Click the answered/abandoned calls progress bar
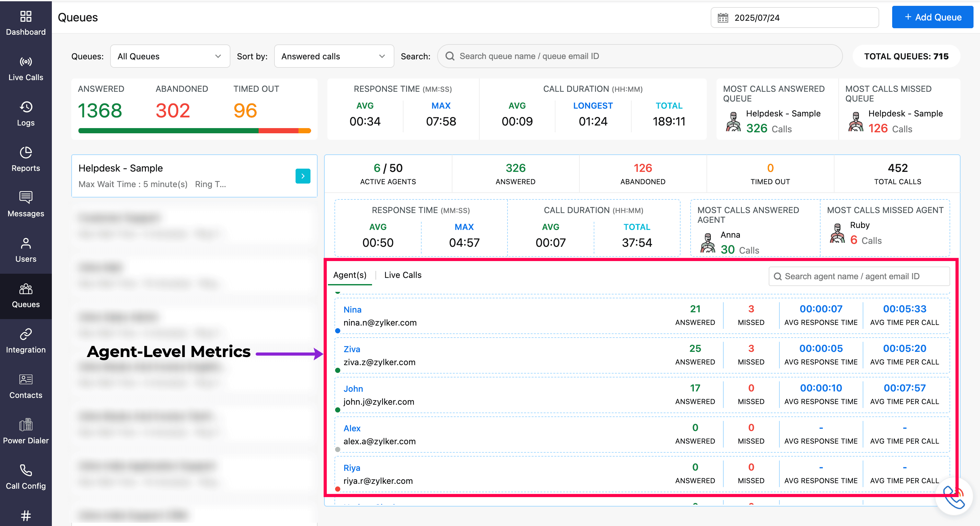Viewport: 980px width, 526px height. pyautogui.click(x=194, y=131)
